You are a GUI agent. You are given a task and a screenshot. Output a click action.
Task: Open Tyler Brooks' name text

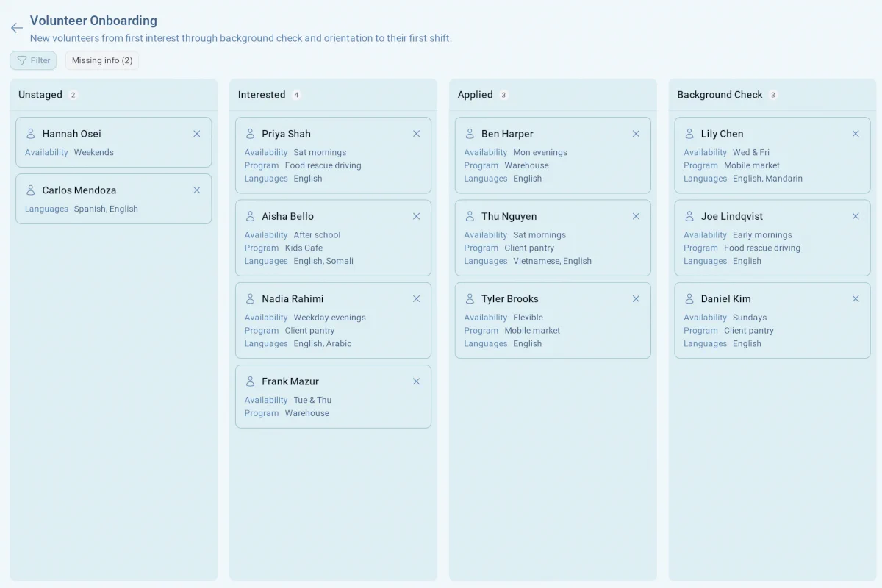click(510, 299)
